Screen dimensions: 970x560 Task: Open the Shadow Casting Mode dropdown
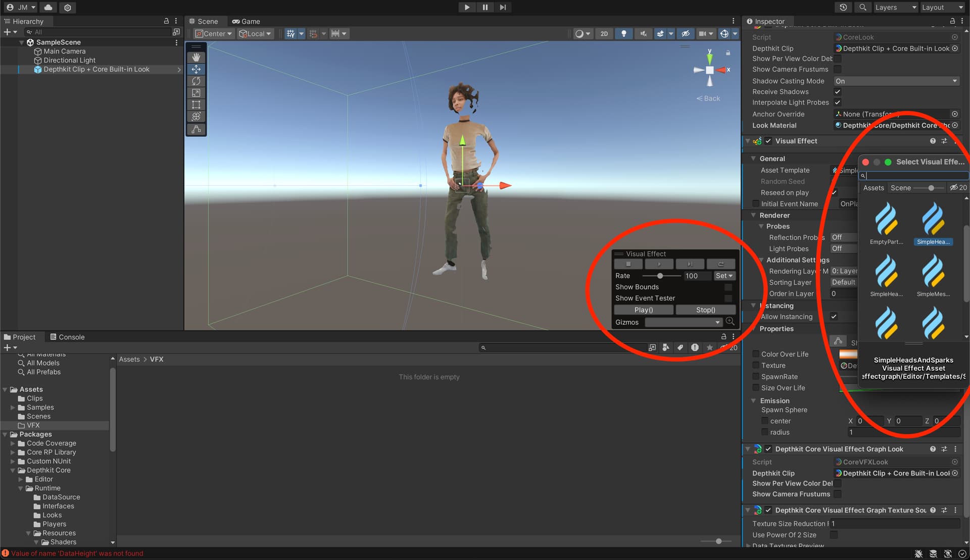point(896,81)
